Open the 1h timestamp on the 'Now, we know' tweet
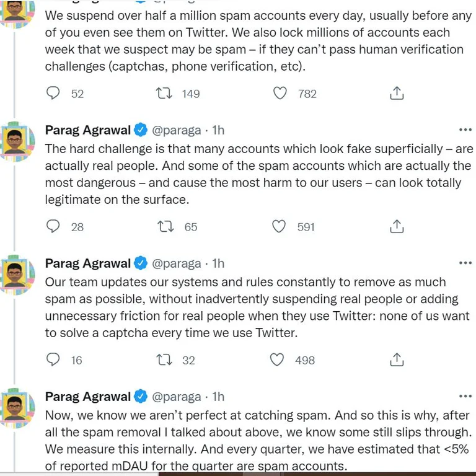Screen dimensions: 476x476 [x=218, y=397]
